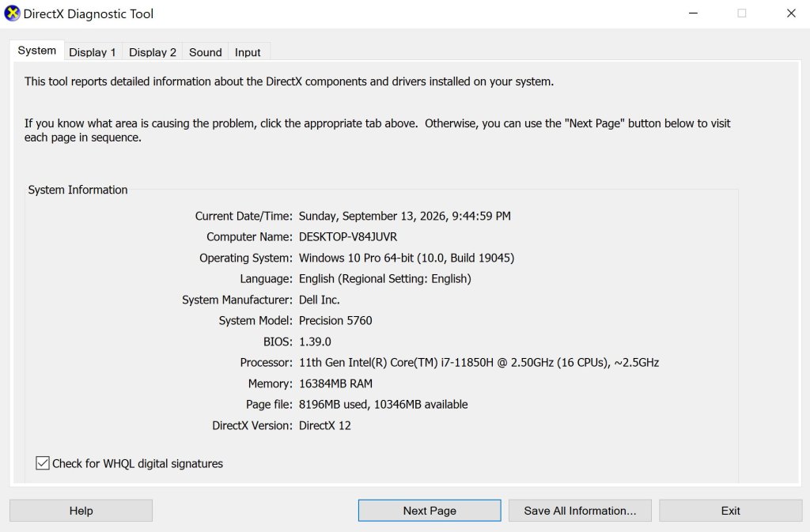
Task: Click the 'Current Date/Time:' label
Action: pos(244,216)
